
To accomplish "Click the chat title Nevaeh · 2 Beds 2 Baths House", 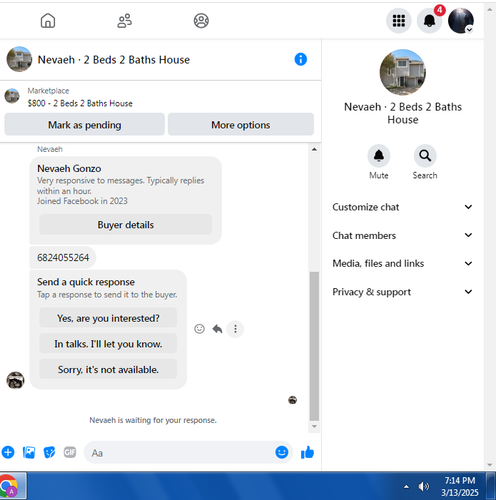I will coord(114,60).
